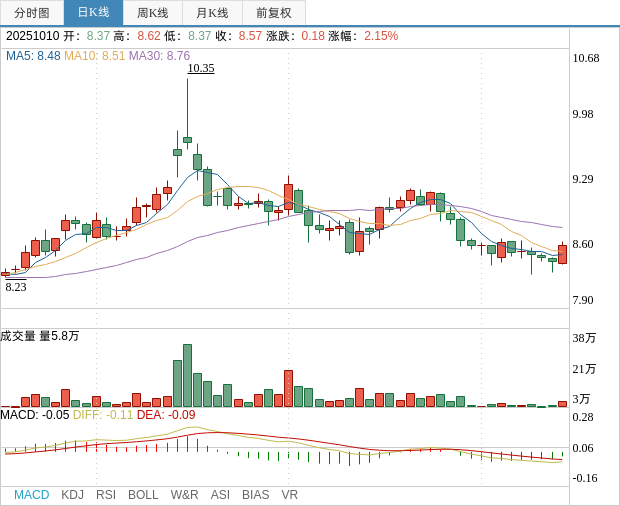Switch to the RSI indicator
The image size is (620, 506).
106,495
